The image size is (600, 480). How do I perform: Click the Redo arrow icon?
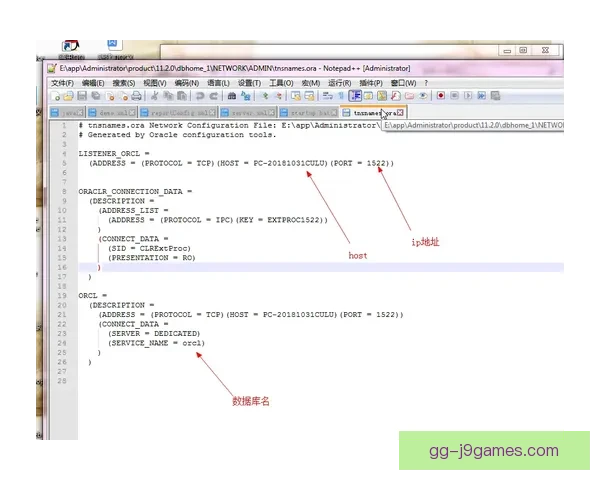tap(214, 96)
